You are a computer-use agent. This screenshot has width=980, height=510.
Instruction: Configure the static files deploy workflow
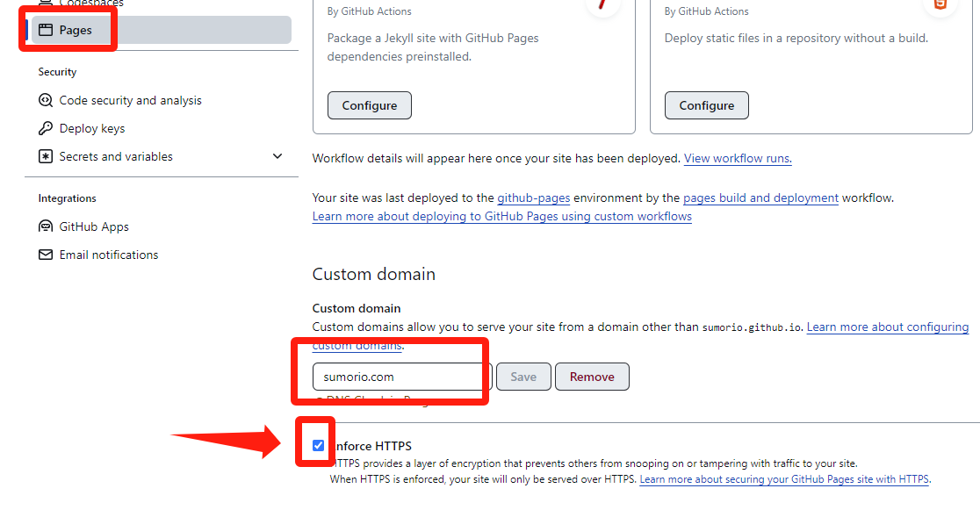click(x=706, y=105)
